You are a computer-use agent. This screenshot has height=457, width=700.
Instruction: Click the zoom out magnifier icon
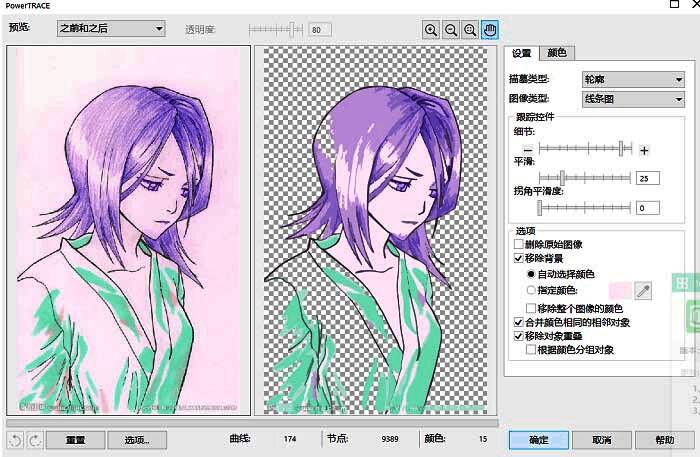click(450, 30)
